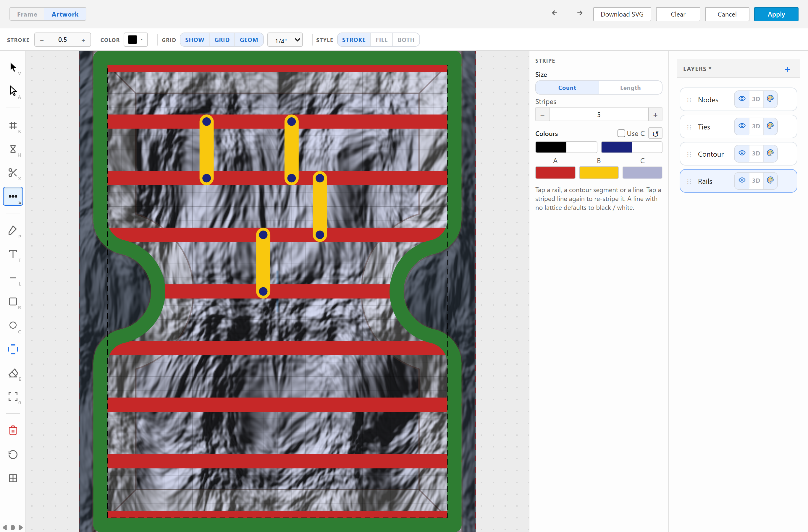Select the Rectangle tool
The height and width of the screenshot is (532, 808).
coord(13,302)
